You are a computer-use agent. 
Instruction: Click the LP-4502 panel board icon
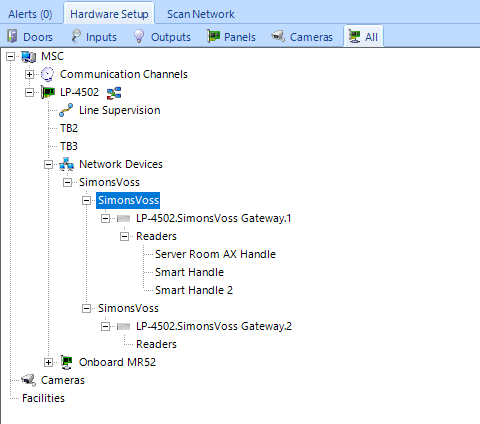pos(48,92)
